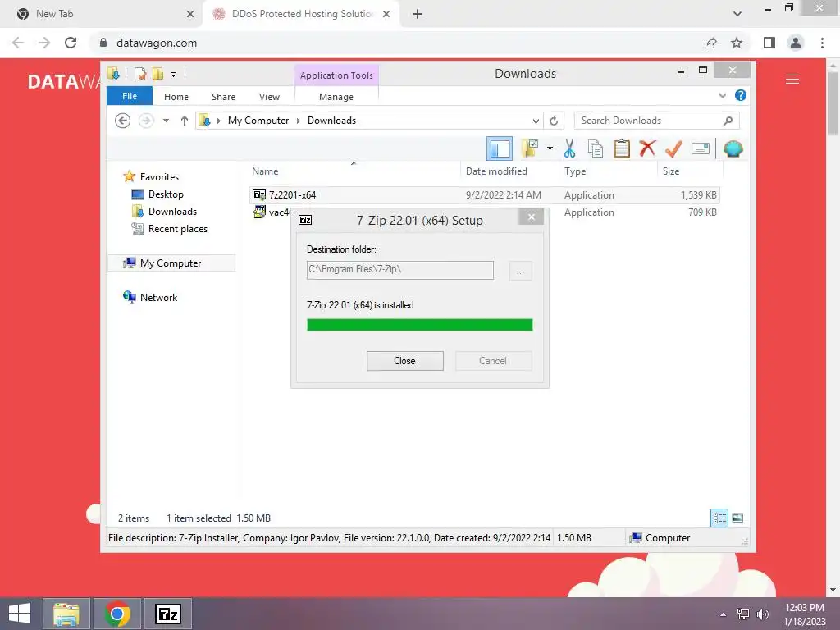Open the Chrome three-dot menu
Viewport: 840px width, 630px height.
822,43
